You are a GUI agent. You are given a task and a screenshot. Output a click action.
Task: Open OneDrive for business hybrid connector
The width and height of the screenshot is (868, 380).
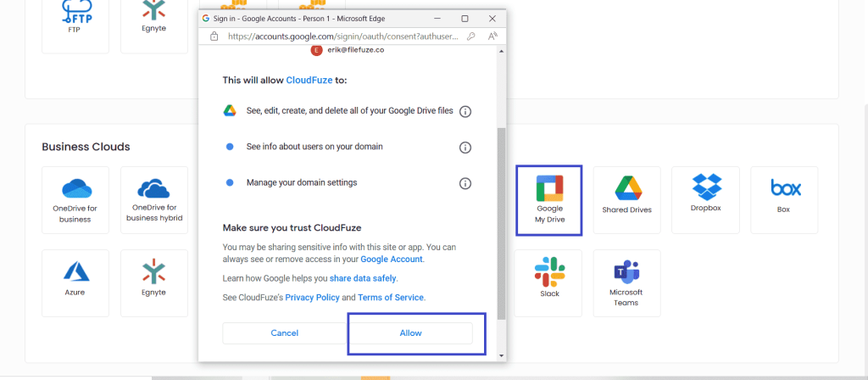pos(154,200)
